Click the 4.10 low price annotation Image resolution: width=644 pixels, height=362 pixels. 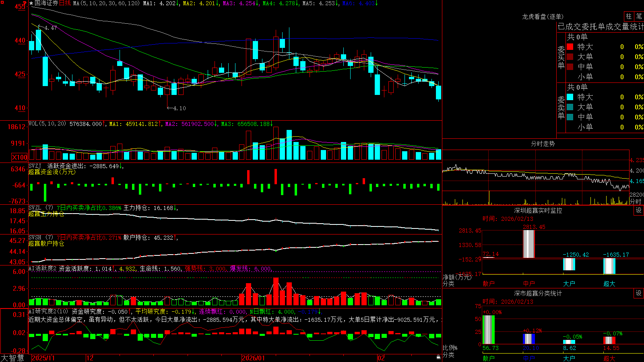[180, 108]
